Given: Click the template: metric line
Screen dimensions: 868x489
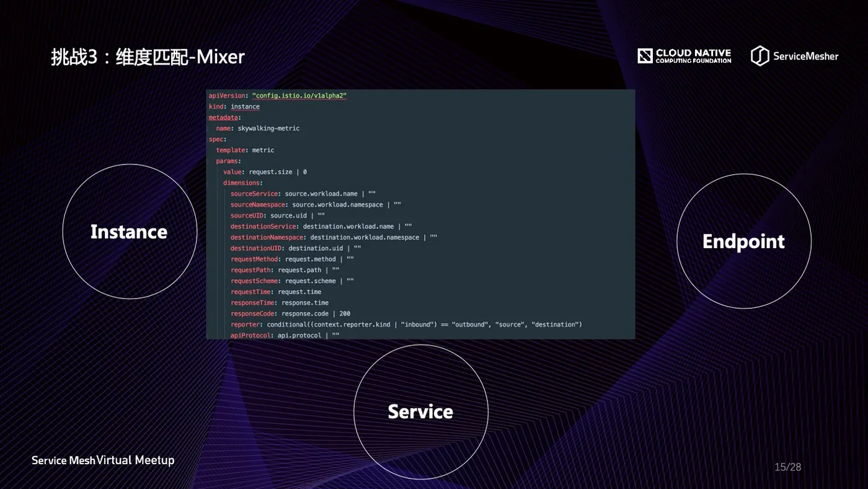Looking at the screenshot, I should point(245,150).
